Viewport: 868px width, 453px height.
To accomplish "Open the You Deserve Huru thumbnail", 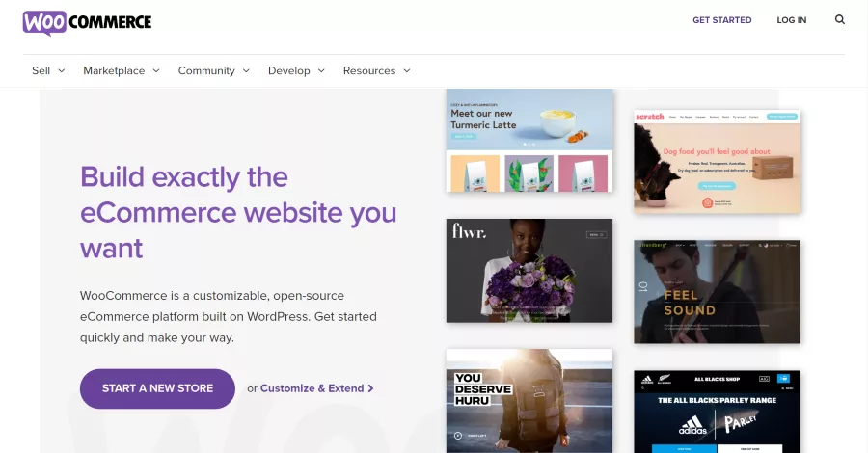I will click(x=529, y=401).
